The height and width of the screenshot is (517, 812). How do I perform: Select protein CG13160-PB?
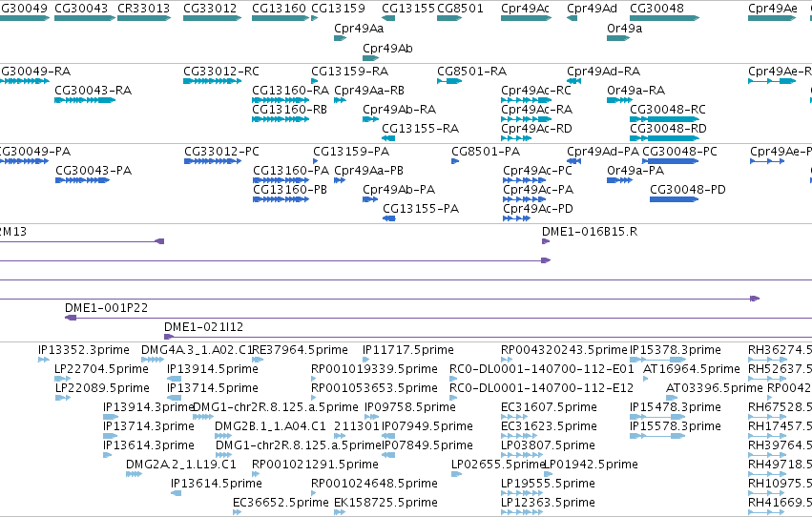tap(281, 199)
